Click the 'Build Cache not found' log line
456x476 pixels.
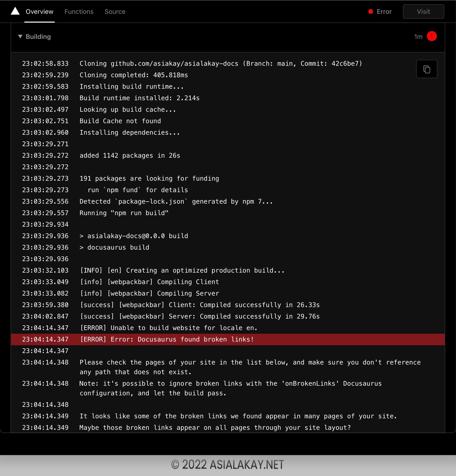coord(120,121)
